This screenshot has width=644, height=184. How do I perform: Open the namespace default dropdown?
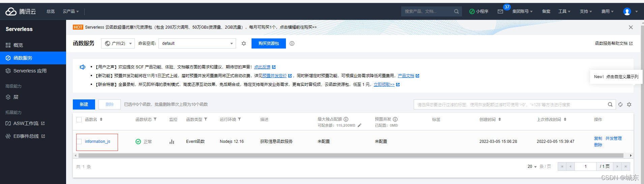click(197, 43)
